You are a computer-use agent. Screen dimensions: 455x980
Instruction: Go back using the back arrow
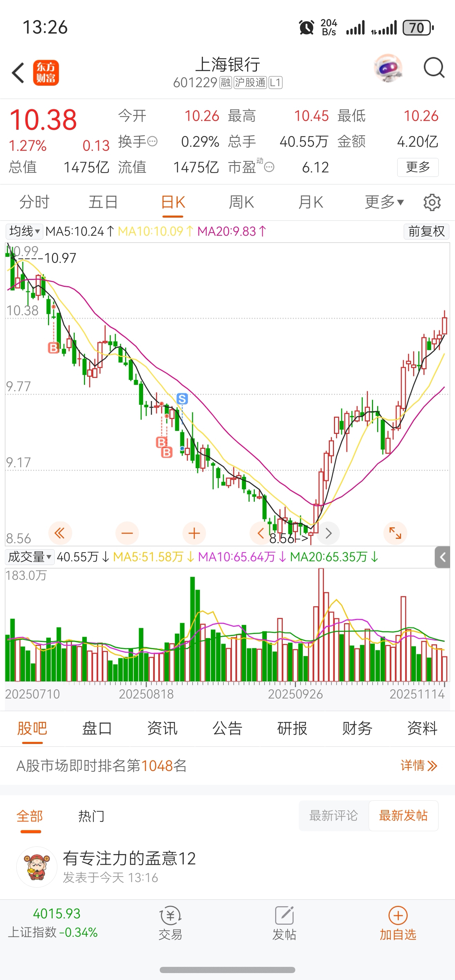tap(18, 73)
